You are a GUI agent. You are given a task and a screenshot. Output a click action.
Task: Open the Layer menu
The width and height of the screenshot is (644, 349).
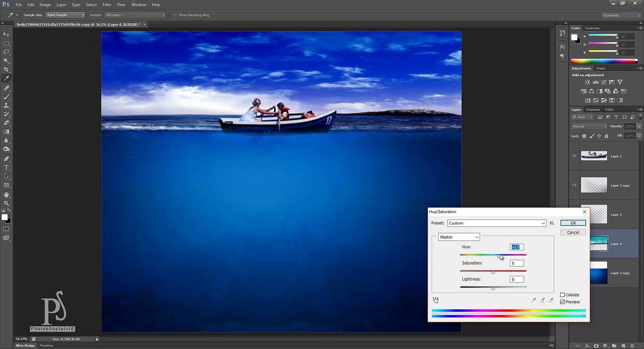tap(61, 4)
